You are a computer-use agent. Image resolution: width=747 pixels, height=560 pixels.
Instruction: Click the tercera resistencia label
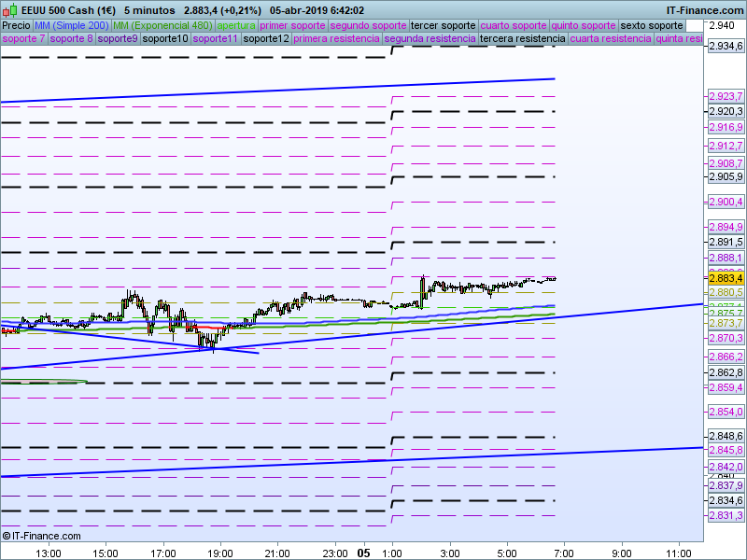pos(522,38)
